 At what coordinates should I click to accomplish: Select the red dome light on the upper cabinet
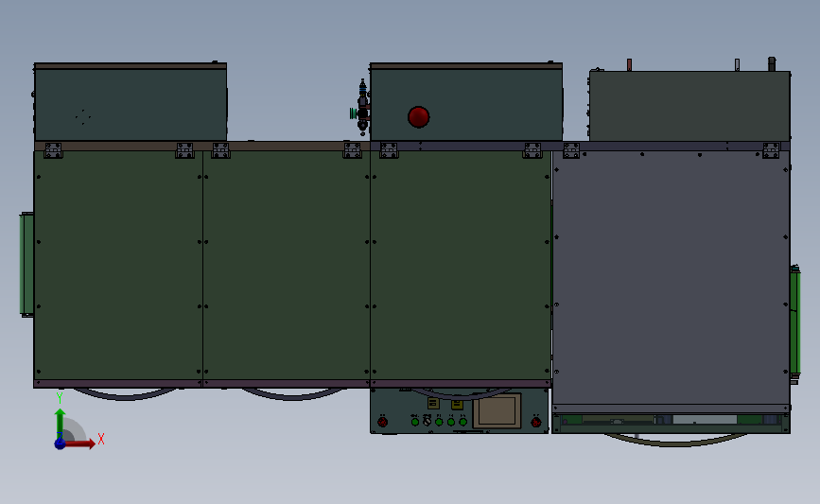(418, 116)
